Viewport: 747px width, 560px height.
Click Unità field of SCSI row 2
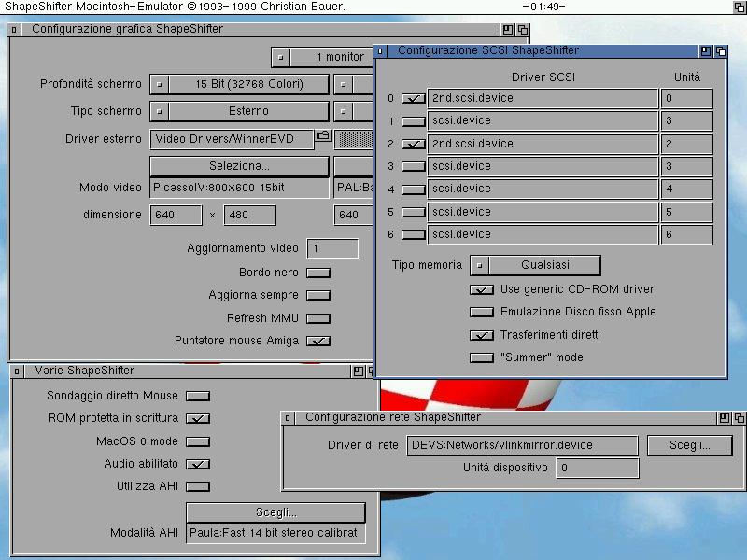687,144
